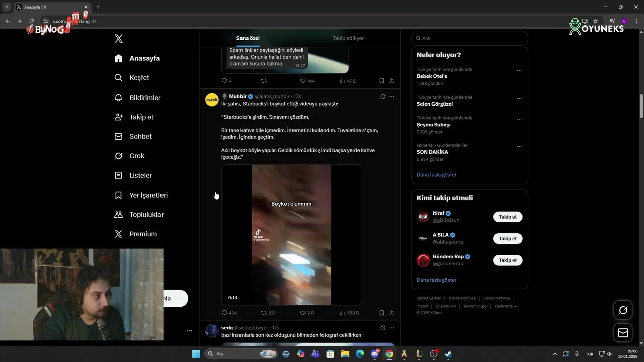Screen dimensions: 644x362
Task: Follow the itiraf account
Action: tap(508, 217)
